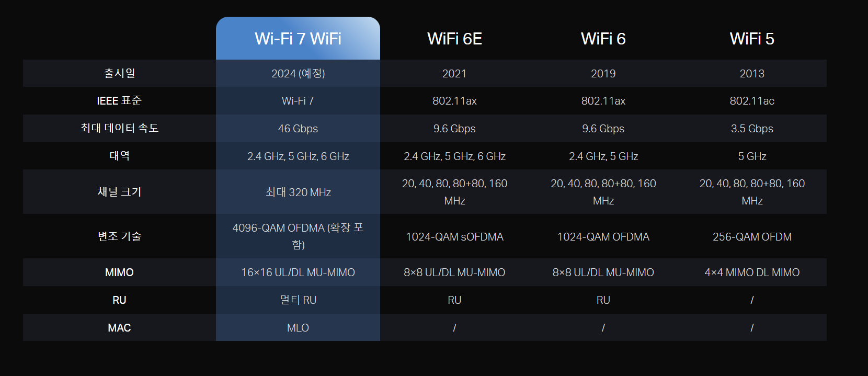This screenshot has height=376, width=868.
Task: Select the IEEE 표준 row label
Action: 119,101
